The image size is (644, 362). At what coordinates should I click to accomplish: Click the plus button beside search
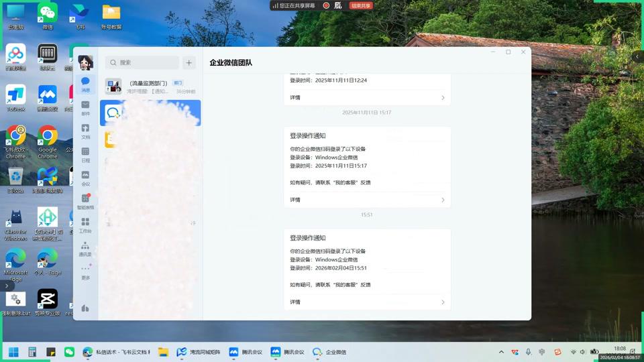click(189, 62)
